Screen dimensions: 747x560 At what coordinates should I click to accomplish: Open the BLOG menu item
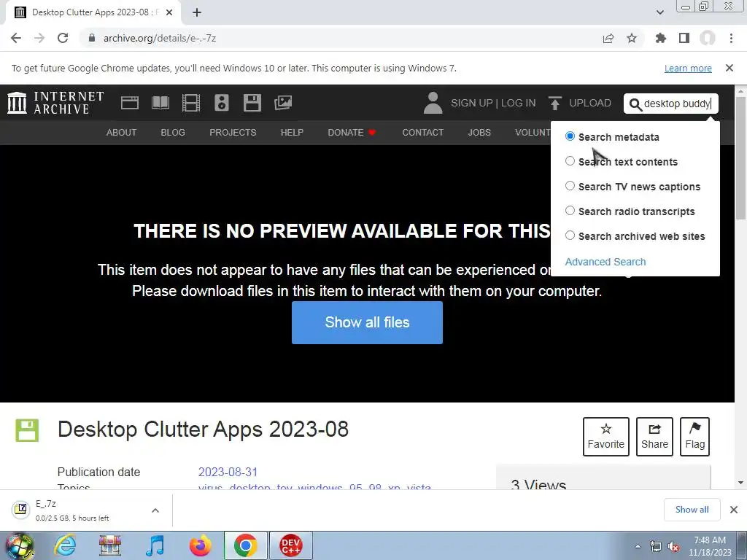[x=173, y=133]
